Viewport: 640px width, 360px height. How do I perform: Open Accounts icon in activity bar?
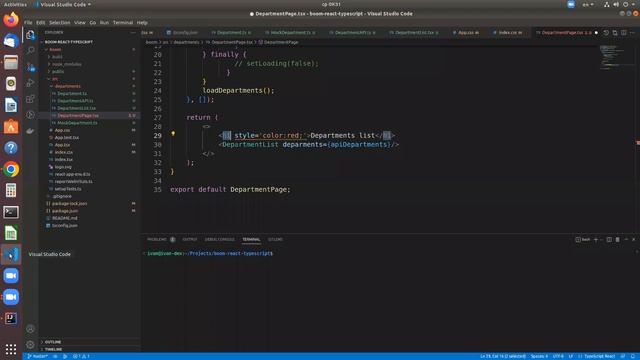click(30, 329)
